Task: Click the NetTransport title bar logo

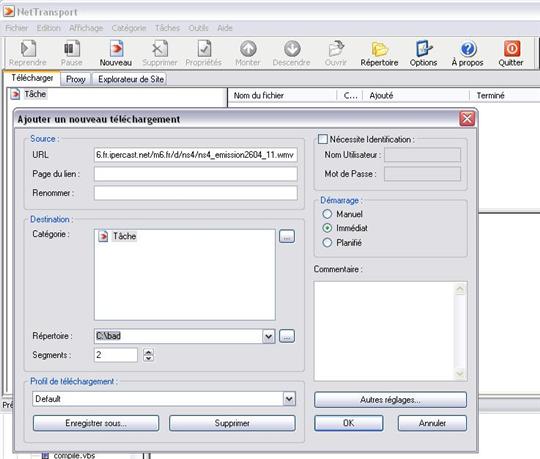Action: coord(9,11)
